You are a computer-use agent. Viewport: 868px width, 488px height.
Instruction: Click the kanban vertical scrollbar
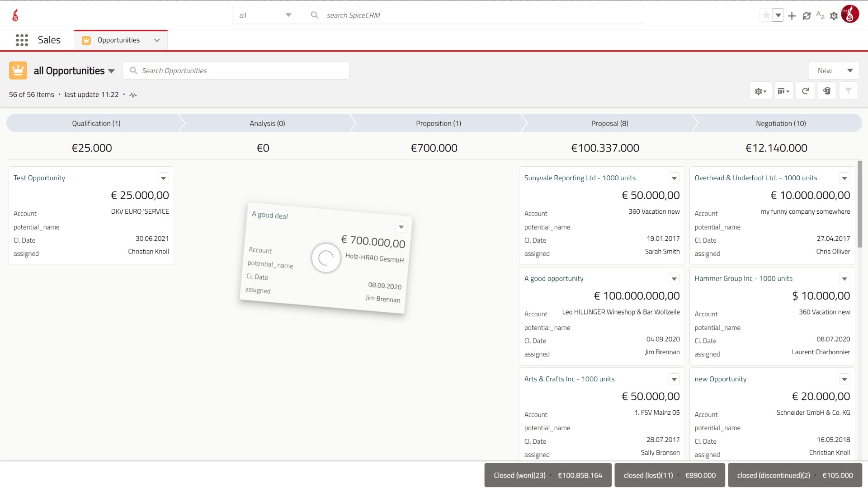point(860,204)
